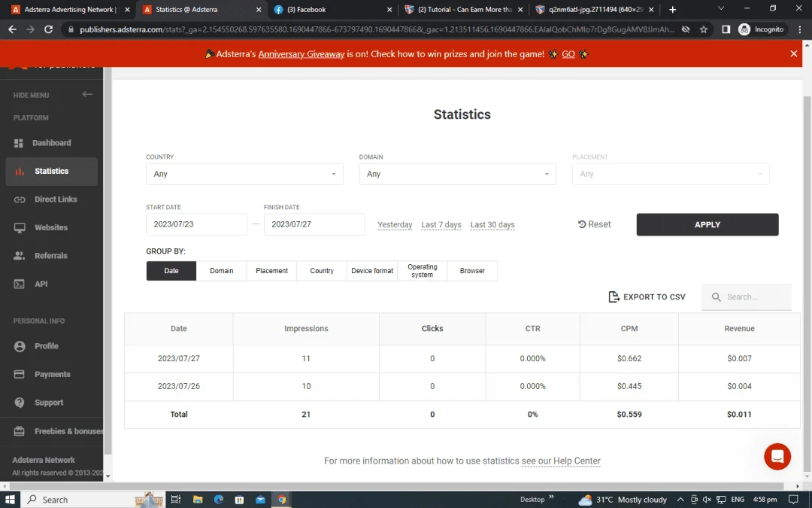Open the Payments menu item
The height and width of the screenshot is (508, 812).
tap(52, 374)
